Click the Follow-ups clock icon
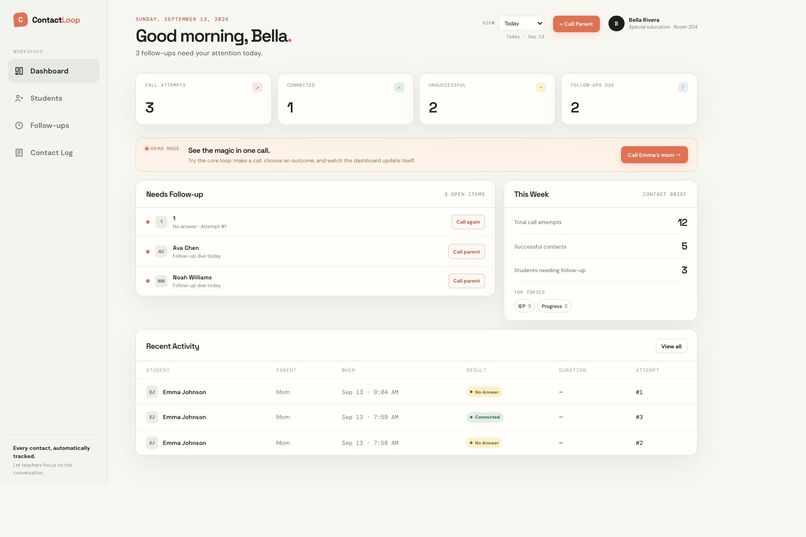The height and width of the screenshot is (537, 806). pyautogui.click(x=19, y=125)
